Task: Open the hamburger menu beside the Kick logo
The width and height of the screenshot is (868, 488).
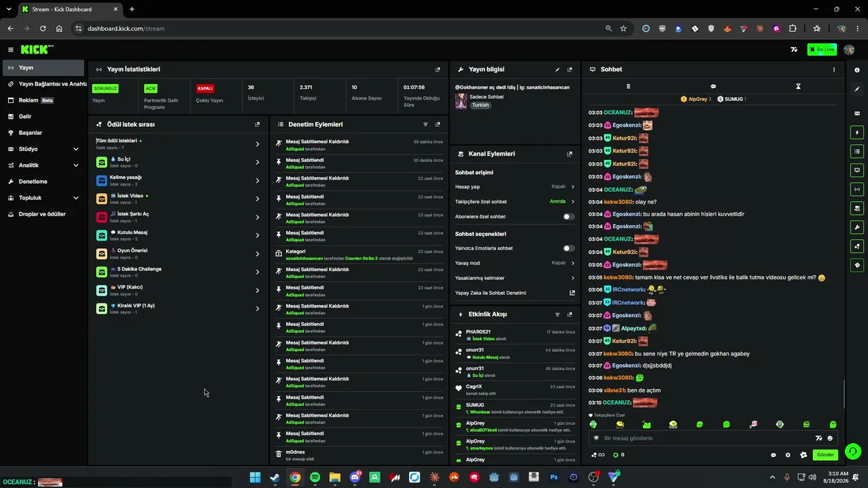Action: click(11, 49)
